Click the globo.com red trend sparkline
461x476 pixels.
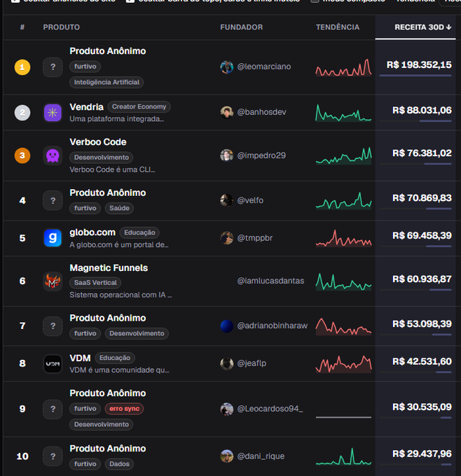[343, 238]
